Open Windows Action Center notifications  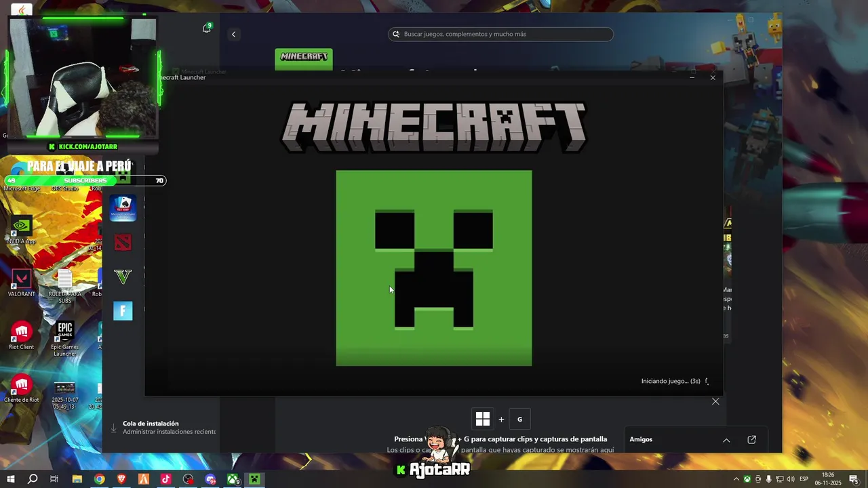(x=854, y=479)
